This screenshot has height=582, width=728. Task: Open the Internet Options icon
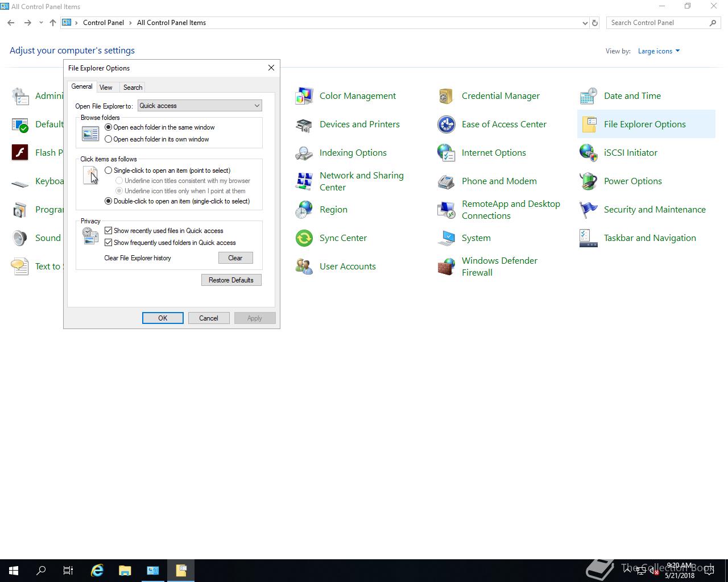coord(446,153)
